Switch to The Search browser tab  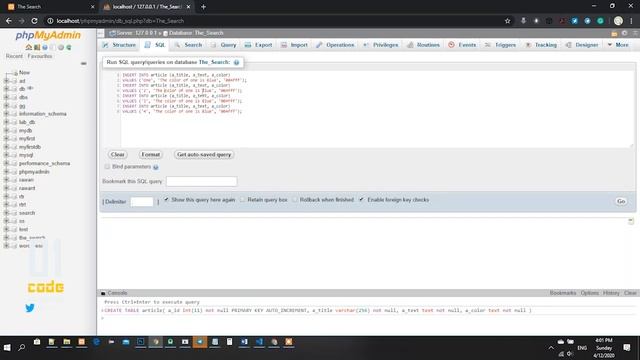click(x=49, y=7)
